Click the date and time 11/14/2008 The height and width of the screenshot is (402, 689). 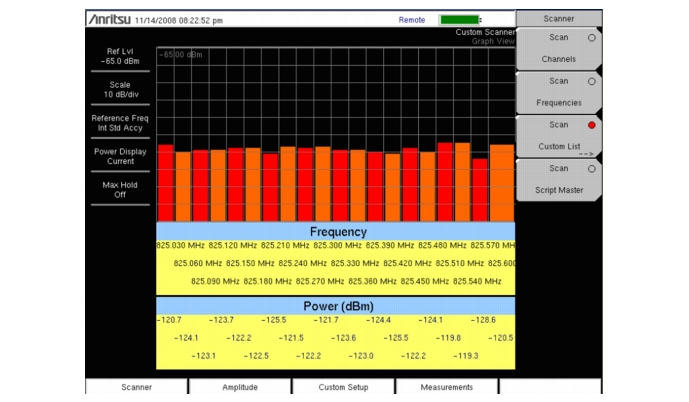[x=179, y=20]
